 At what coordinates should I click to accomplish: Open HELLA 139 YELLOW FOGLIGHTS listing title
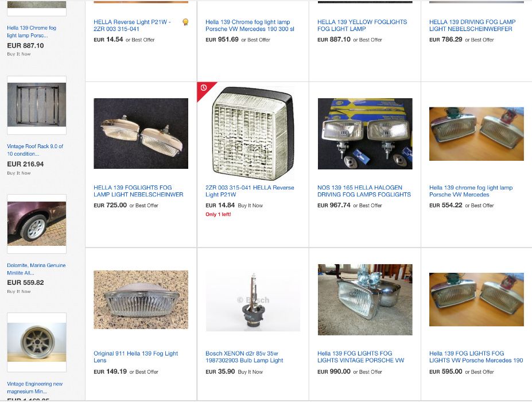[362, 25]
